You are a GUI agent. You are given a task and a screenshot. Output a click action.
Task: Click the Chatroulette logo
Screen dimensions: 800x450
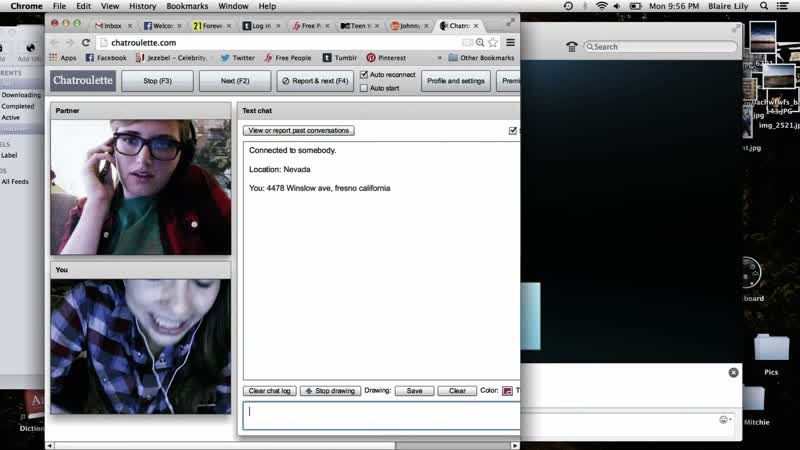click(x=83, y=81)
